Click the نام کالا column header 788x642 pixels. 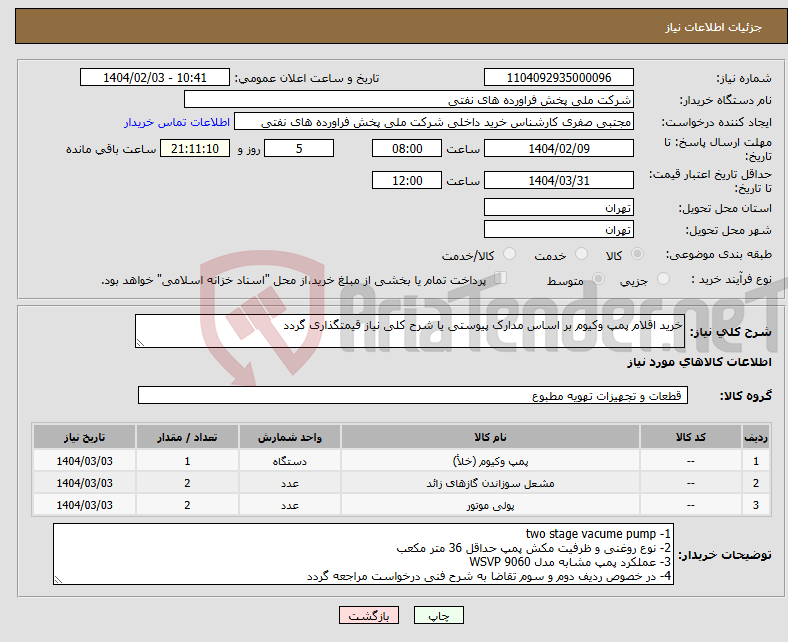490,437
